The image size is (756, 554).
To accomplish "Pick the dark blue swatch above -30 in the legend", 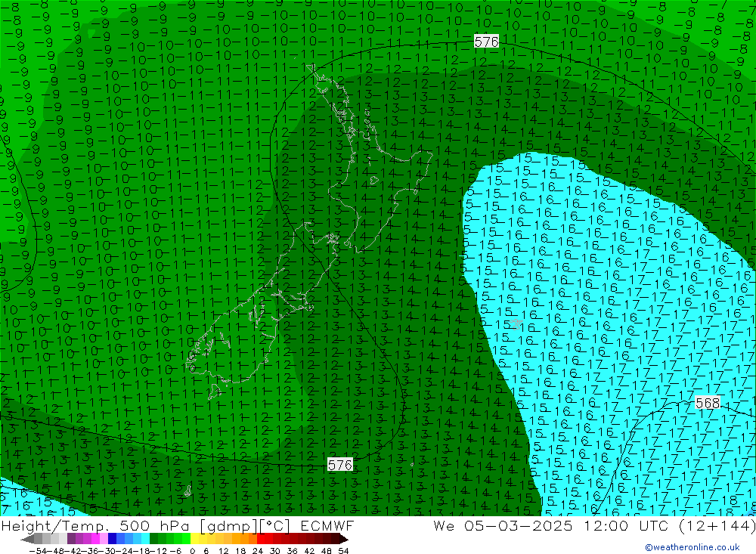I will point(113,539).
